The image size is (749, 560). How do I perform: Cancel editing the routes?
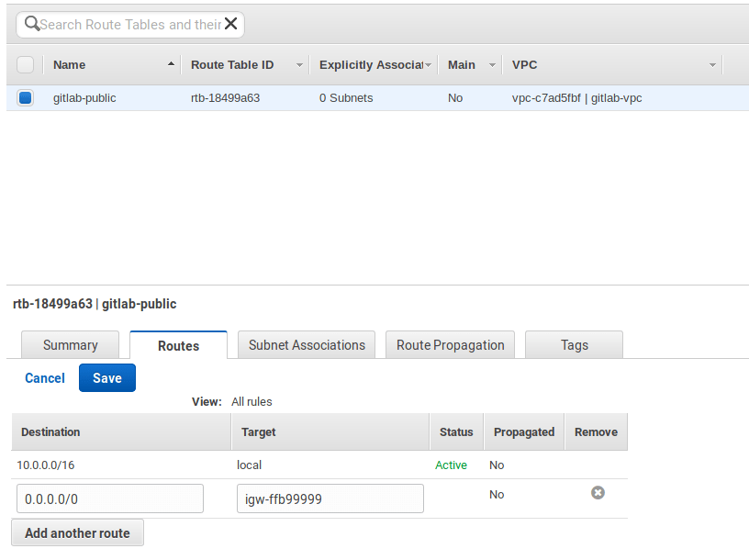click(x=44, y=377)
